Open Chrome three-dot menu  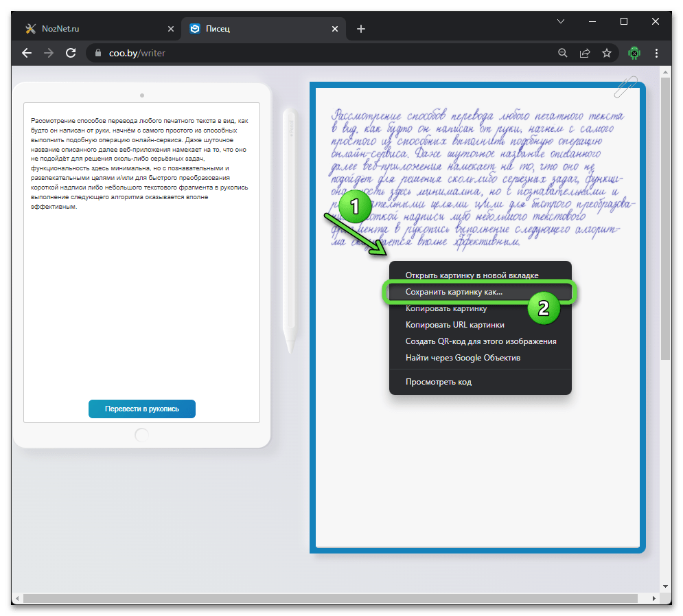(x=657, y=53)
